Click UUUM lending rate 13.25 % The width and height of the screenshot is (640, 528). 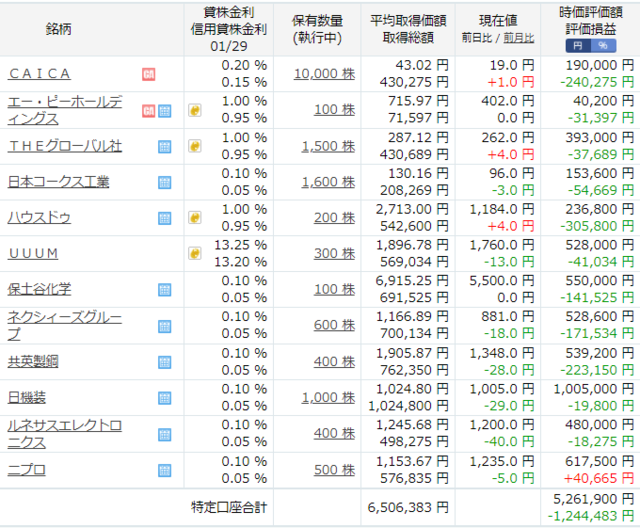241,245
